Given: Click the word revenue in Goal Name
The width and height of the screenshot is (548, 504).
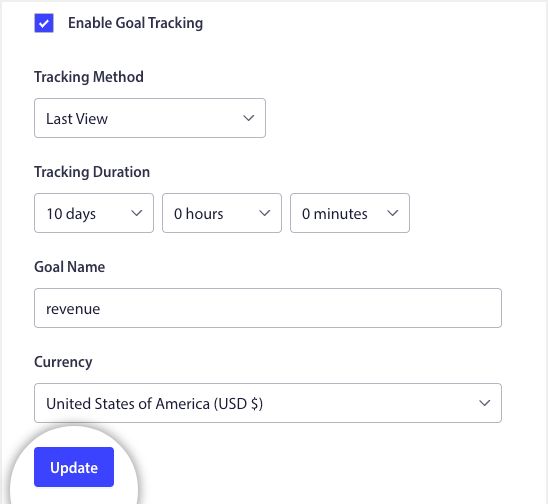Looking at the screenshot, I should click(x=73, y=309).
